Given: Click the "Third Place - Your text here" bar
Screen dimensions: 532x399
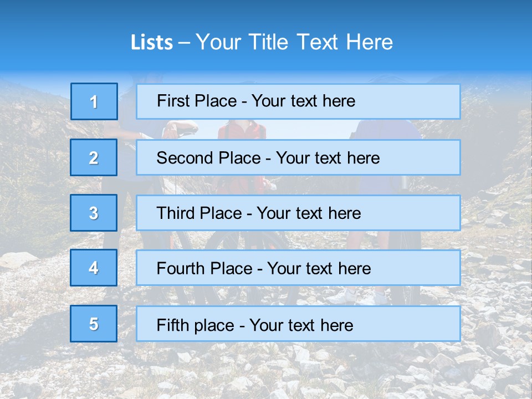Looking at the screenshot, I should 298,213.
